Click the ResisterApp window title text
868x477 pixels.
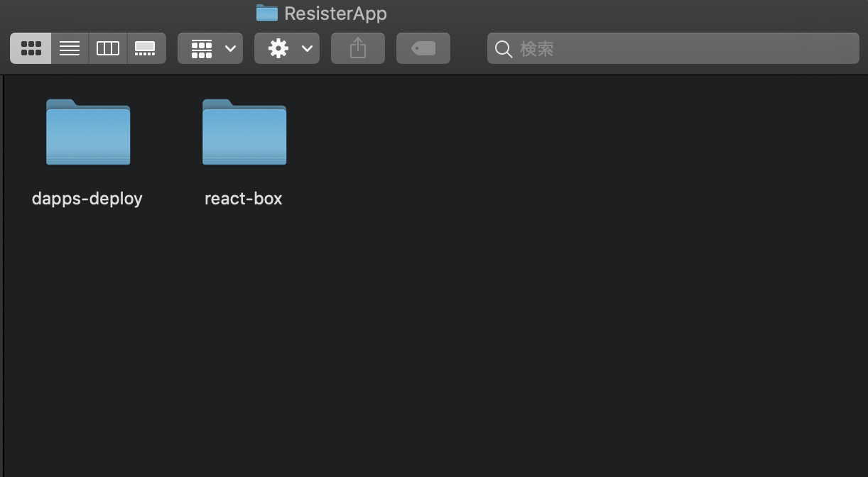[335, 13]
